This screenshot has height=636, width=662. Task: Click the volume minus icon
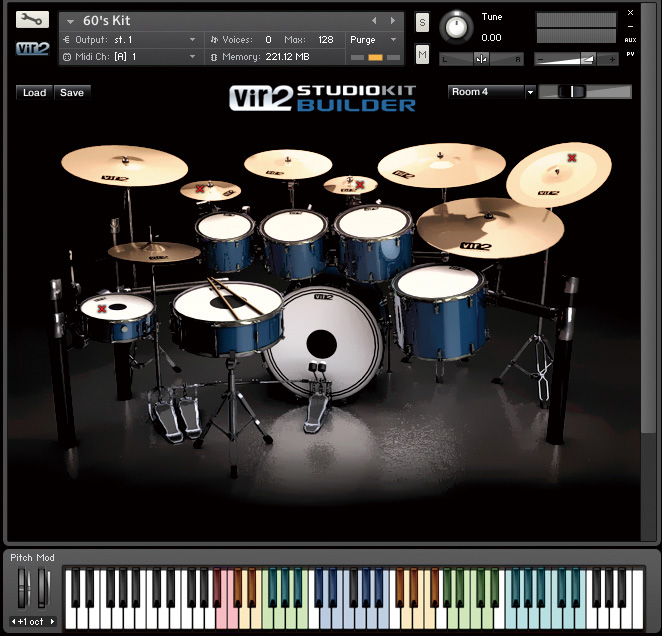(x=541, y=60)
